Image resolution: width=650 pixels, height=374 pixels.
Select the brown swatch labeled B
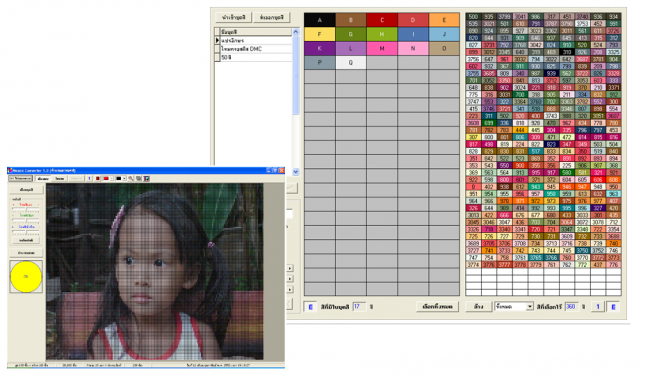(x=351, y=20)
